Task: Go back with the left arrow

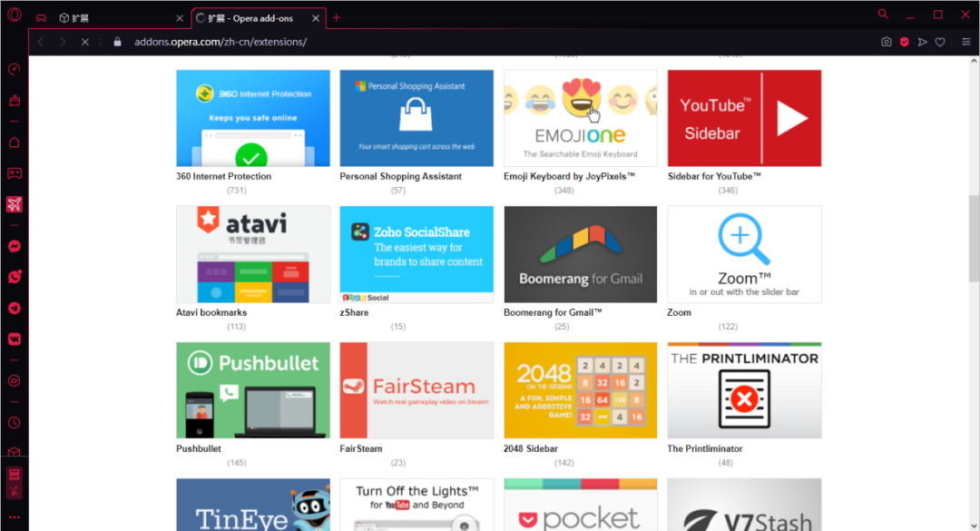Action: click(41, 42)
